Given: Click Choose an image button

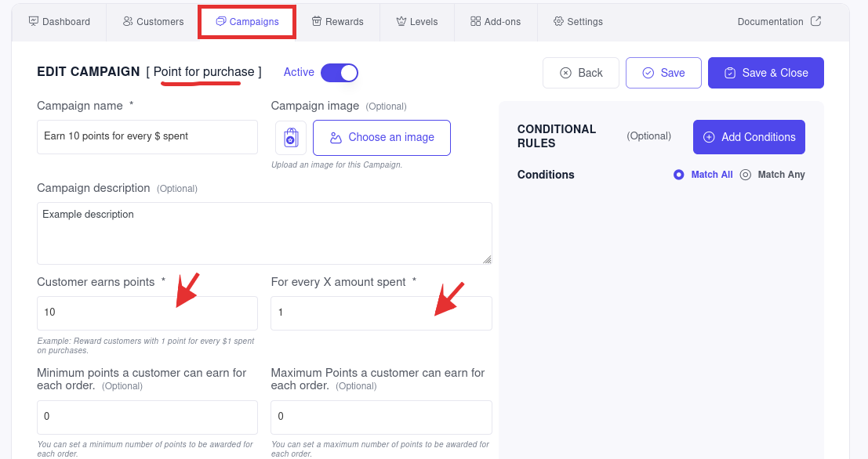Looking at the screenshot, I should pos(381,137).
